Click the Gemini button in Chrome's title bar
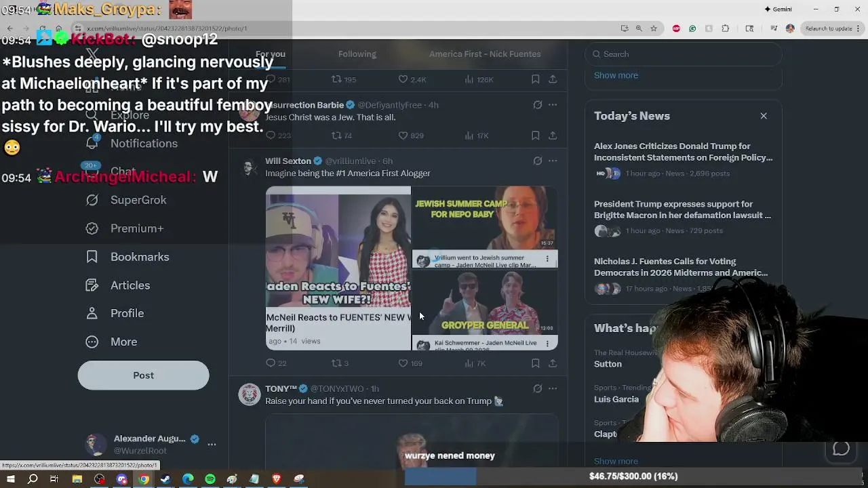868x488 pixels. pos(778,9)
